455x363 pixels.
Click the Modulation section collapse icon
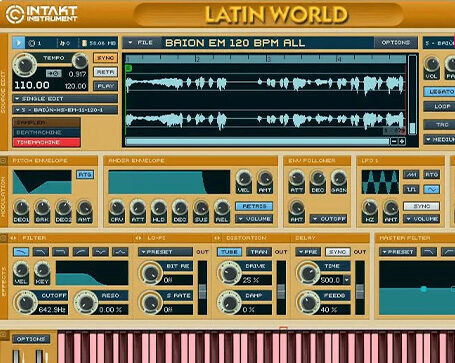pos(3,161)
